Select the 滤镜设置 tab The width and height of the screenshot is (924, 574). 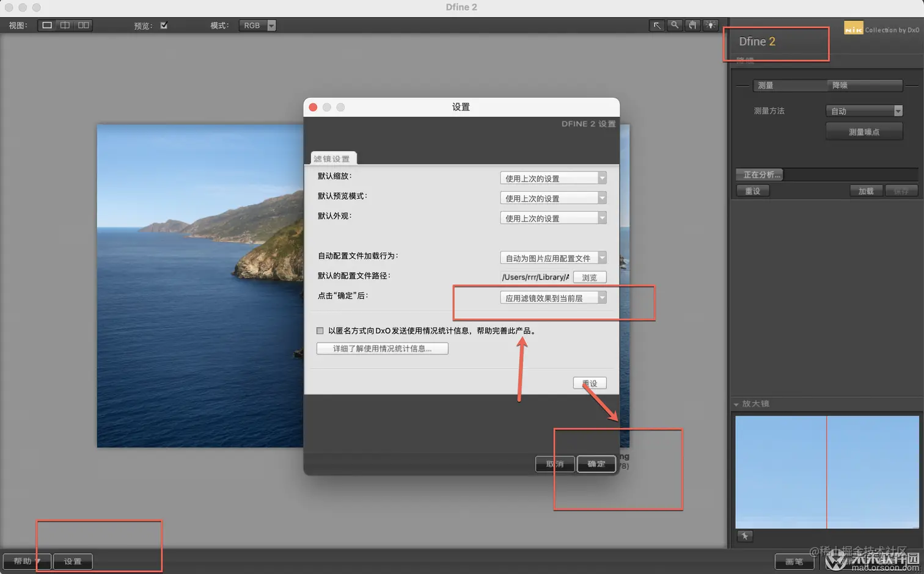coord(332,159)
